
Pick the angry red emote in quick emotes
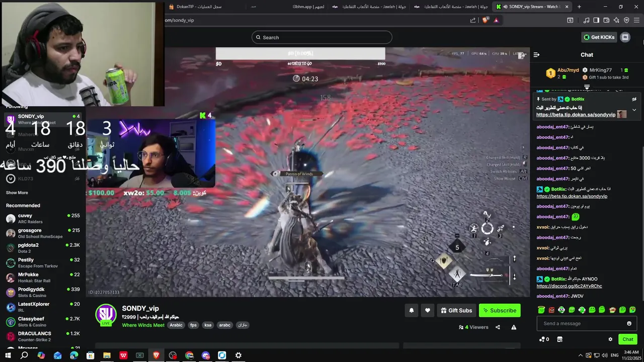pos(551,310)
